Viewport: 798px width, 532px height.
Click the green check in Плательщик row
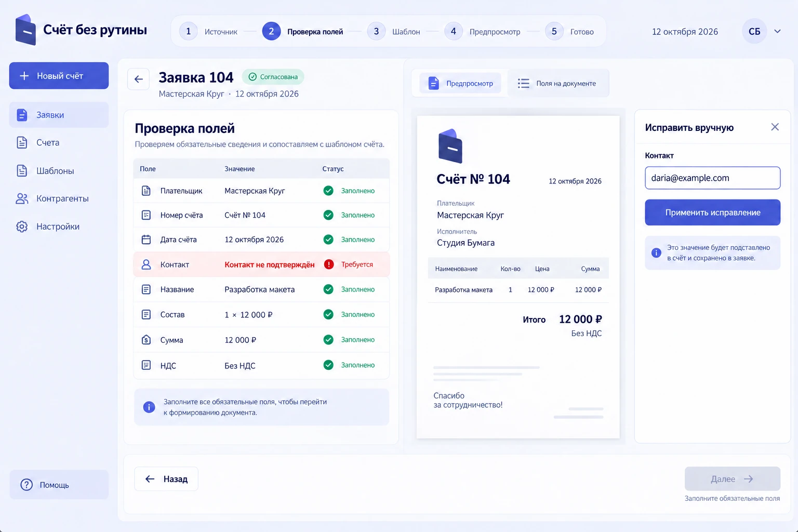pos(328,191)
